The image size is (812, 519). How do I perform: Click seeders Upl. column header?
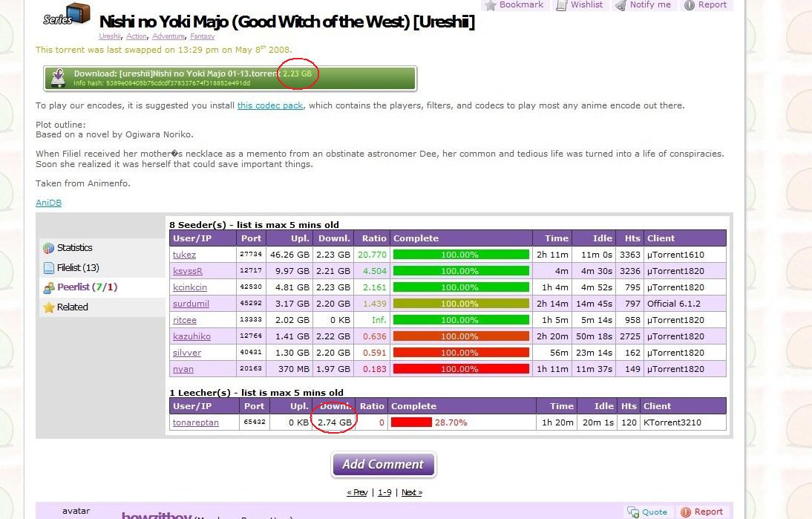pos(291,238)
